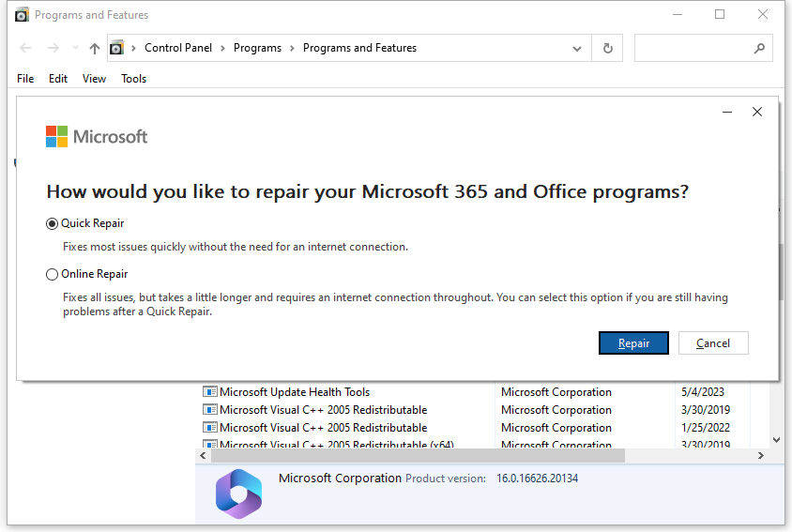Go up one folder level arrow

[x=94, y=48]
